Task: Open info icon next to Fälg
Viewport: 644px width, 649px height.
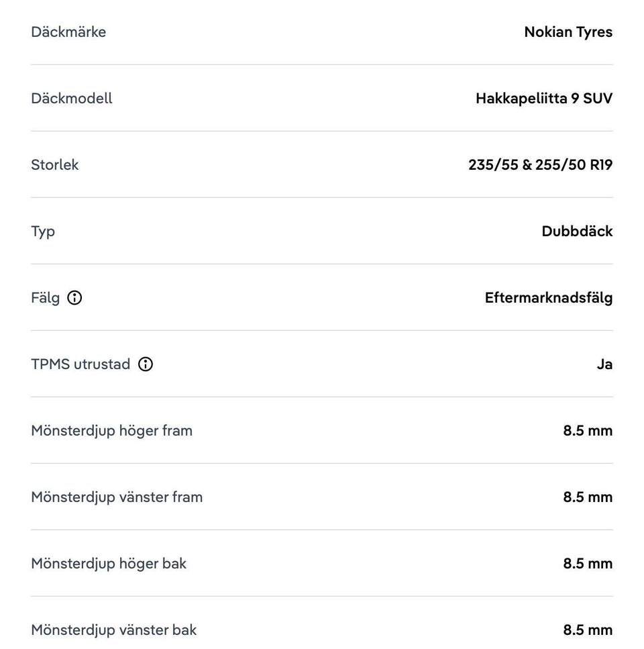Action: 74,297
